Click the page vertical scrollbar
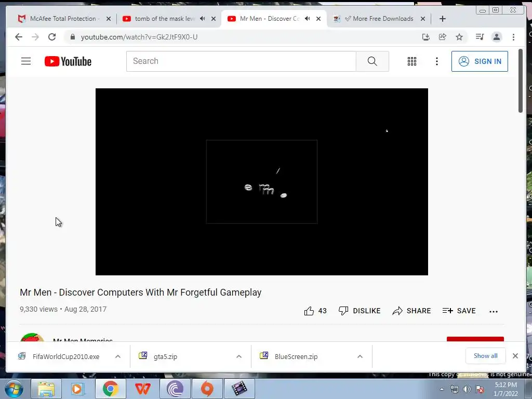532x399 pixels. (521, 81)
